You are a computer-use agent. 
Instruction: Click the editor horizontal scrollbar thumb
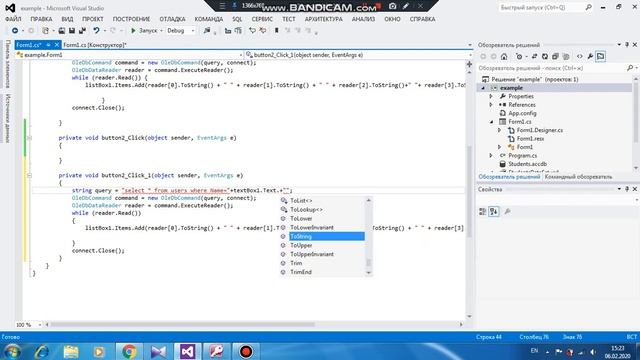pyautogui.click(x=182, y=324)
